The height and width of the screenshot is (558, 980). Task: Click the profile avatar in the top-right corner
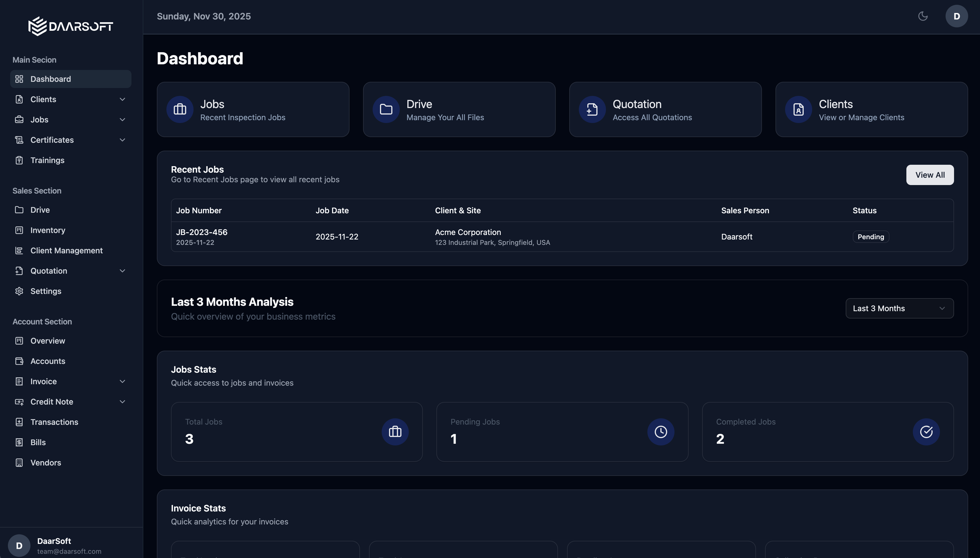click(956, 16)
